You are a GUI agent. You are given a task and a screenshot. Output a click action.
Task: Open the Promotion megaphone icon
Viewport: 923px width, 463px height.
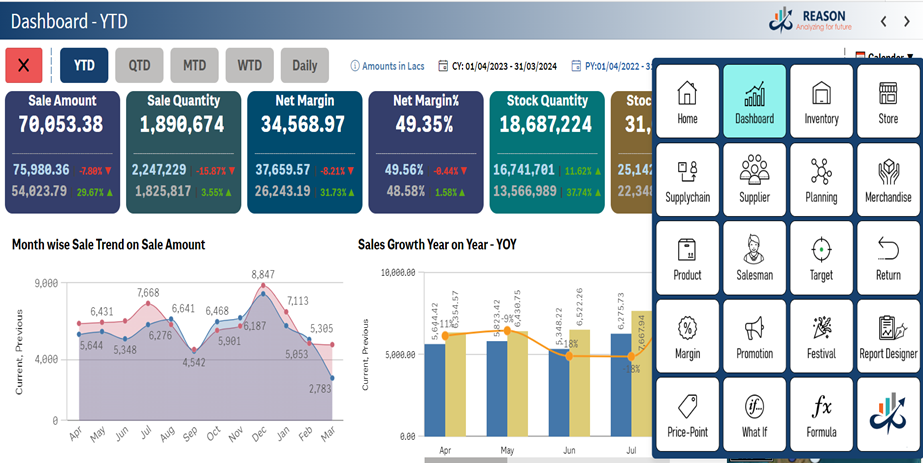(754, 335)
